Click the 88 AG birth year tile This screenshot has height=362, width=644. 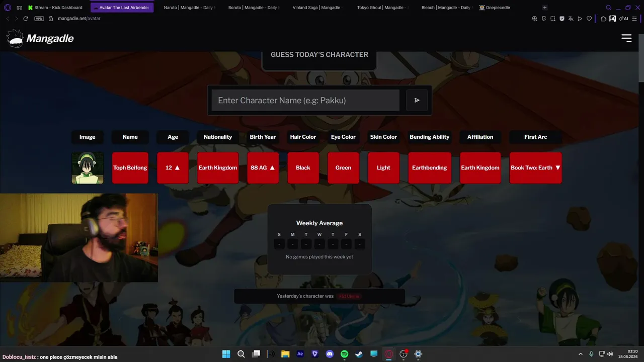pos(263,168)
